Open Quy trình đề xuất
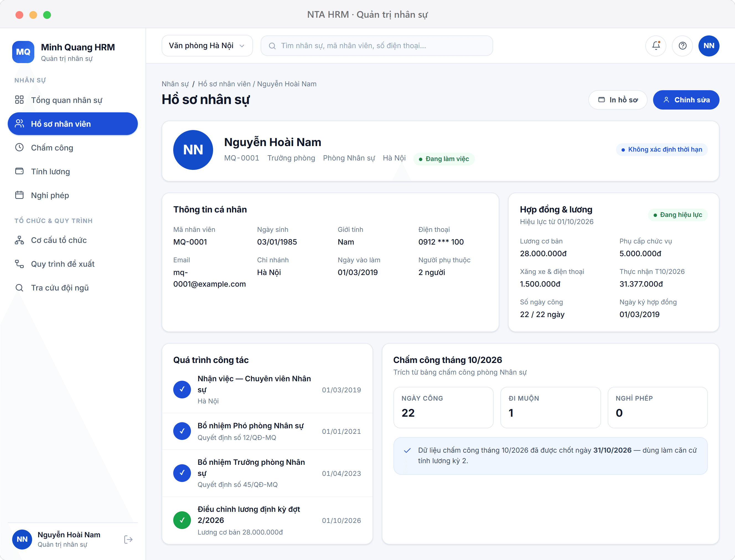Image resolution: width=735 pixels, height=560 pixels. pyautogui.click(x=73, y=264)
